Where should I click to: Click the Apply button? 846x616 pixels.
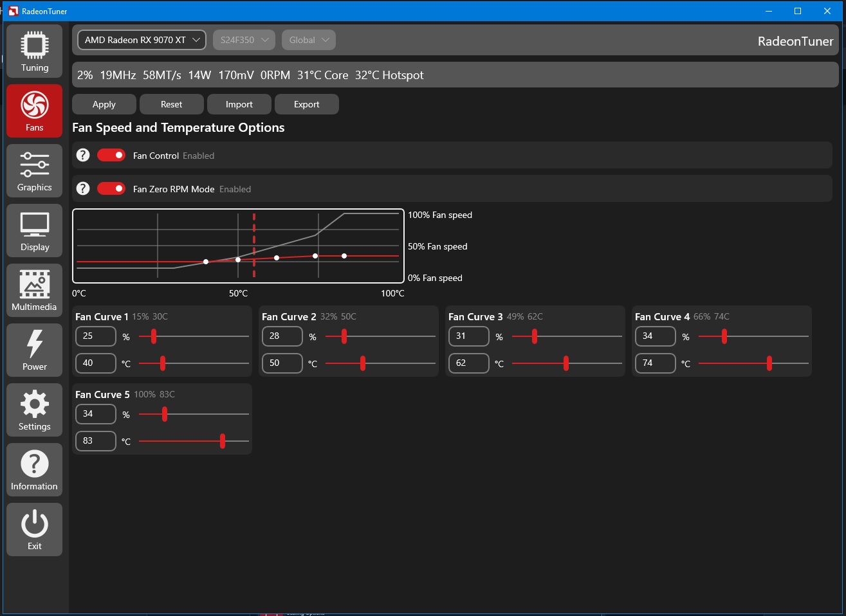[104, 104]
